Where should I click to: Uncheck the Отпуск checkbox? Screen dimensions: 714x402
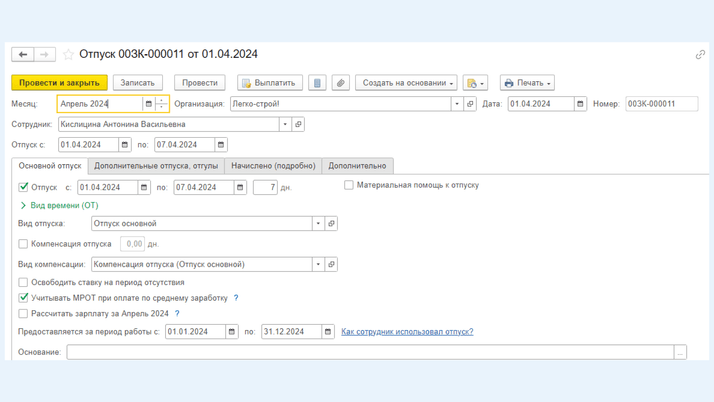(x=24, y=187)
